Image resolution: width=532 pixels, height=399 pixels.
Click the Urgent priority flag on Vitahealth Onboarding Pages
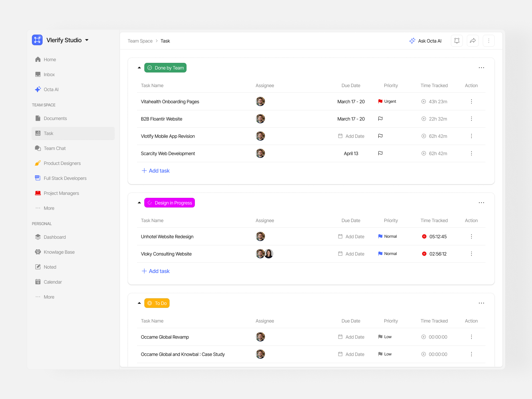(x=380, y=101)
